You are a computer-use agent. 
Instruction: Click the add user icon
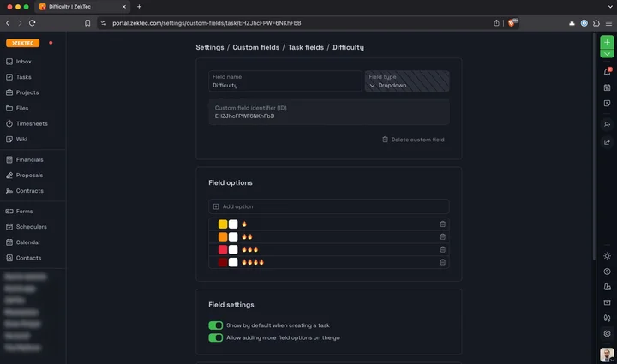coord(608,124)
